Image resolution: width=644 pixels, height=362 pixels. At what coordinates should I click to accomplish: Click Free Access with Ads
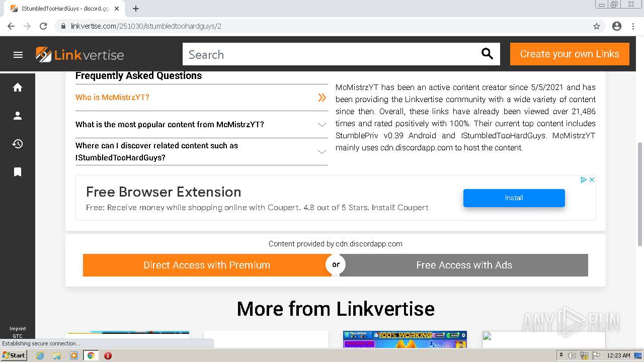(x=464, y=265)
